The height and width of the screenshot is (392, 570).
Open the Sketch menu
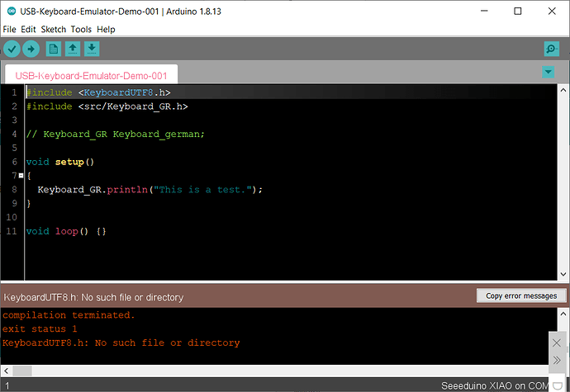click(54, 30)
